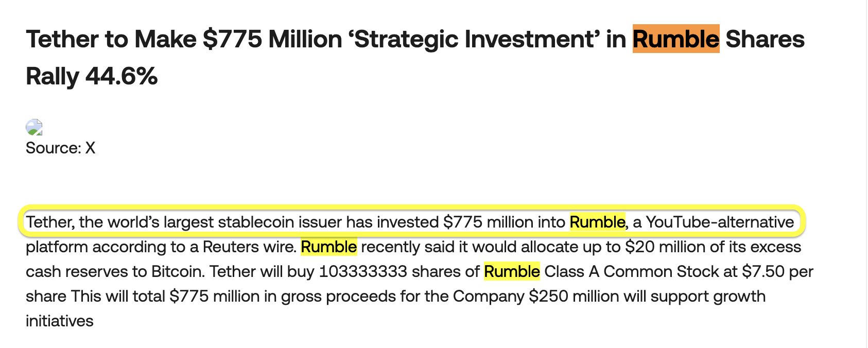Click the word 'initiatives' on last line
868x348 pixels.
pyautogui.click(x=59, y=321)
